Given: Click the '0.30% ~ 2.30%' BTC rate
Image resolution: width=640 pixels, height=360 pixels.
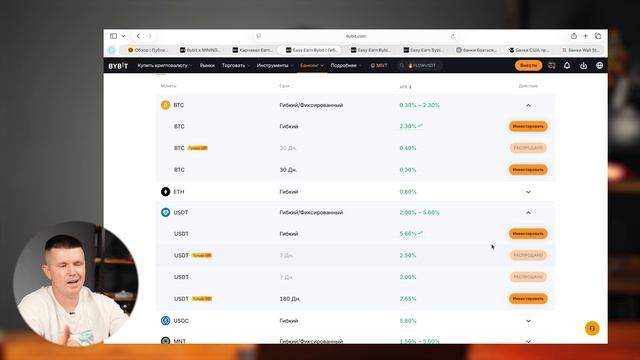Looking at the screenshot, I should click(420, 105).
